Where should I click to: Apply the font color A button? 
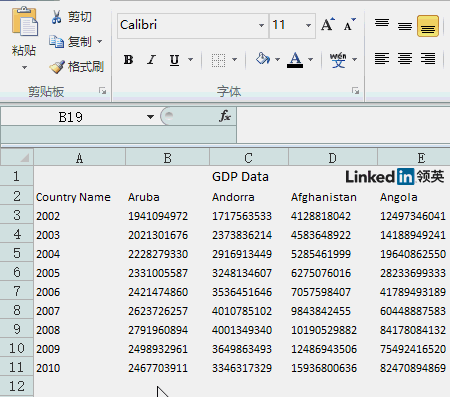(x=295, y=60)
